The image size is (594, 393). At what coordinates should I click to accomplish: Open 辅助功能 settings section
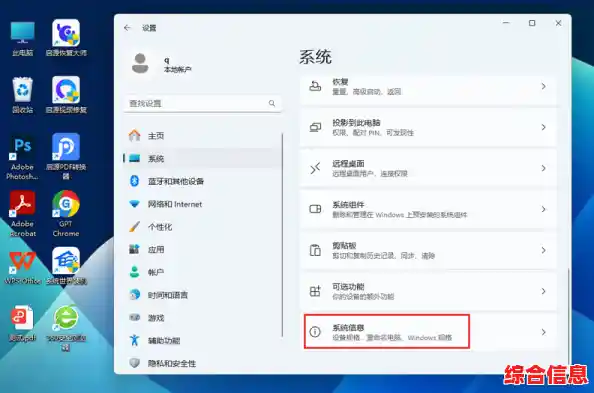coord(202,340)
